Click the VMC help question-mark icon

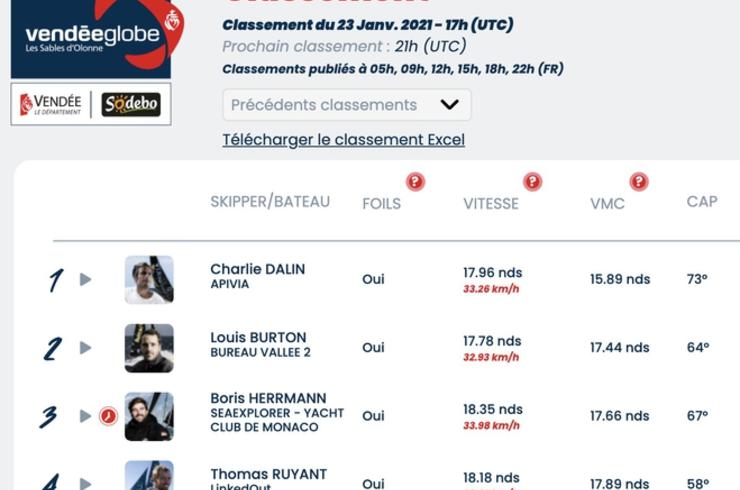[x=639, y=181]
